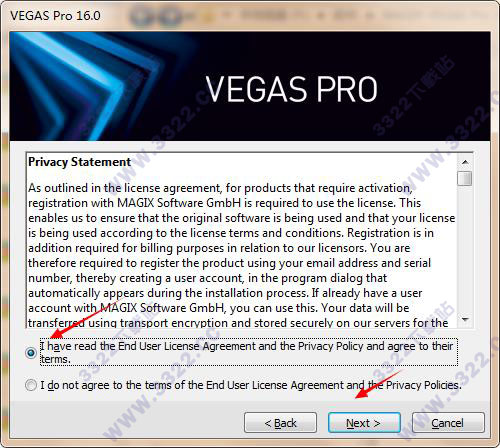Image resolution: width=500 pixels, height=448 pixels.
Task: Click the Privacy Statement scrollbar thumb
Action: tap(465, 178)
